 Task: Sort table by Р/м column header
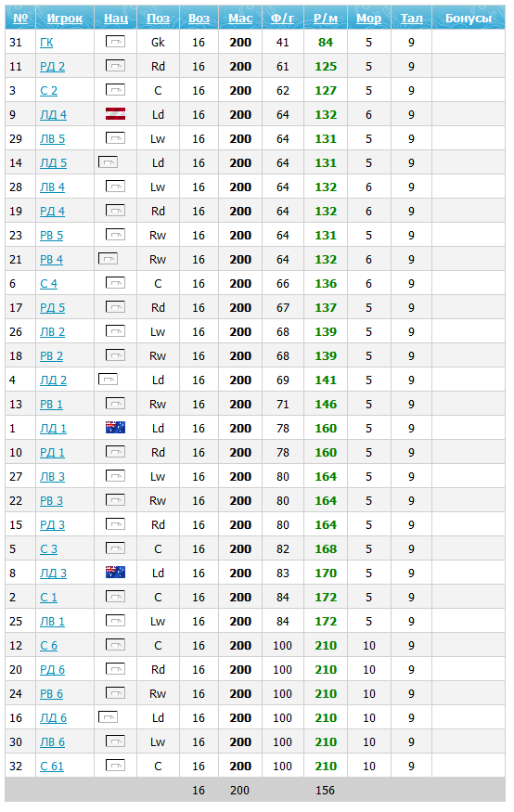tap(326, 19)
